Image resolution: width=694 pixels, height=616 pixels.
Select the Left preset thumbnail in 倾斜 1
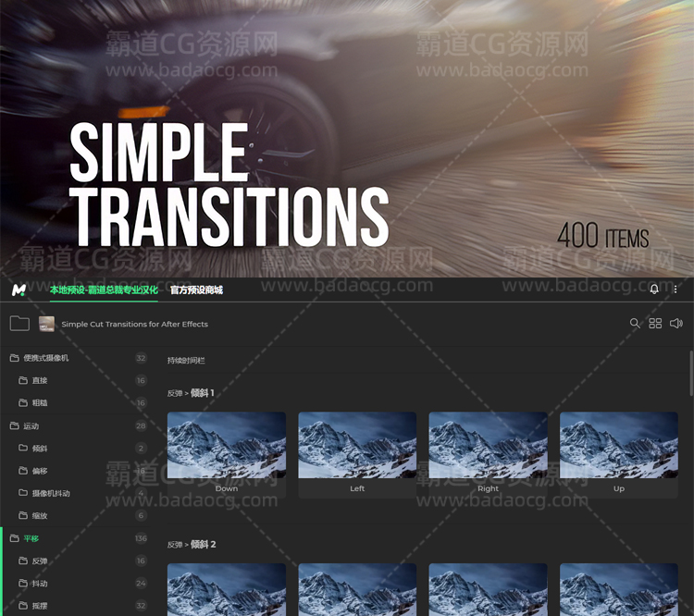[357, 445]
